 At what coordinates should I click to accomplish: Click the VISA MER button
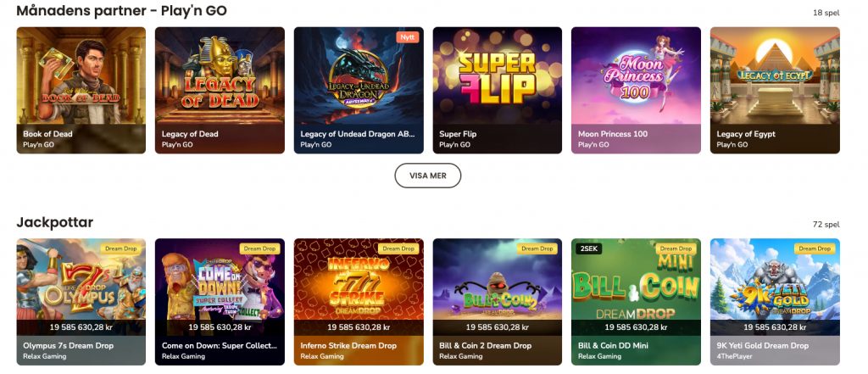(x=428, y=176)
